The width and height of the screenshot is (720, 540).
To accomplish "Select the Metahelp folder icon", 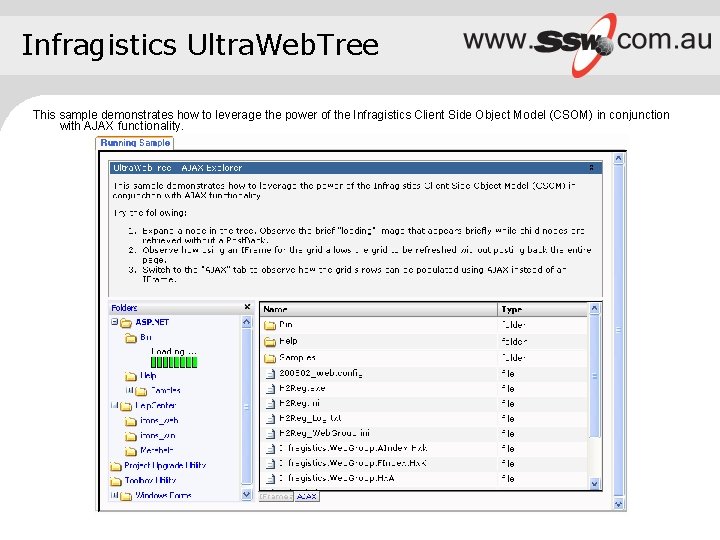I will 131,451.
